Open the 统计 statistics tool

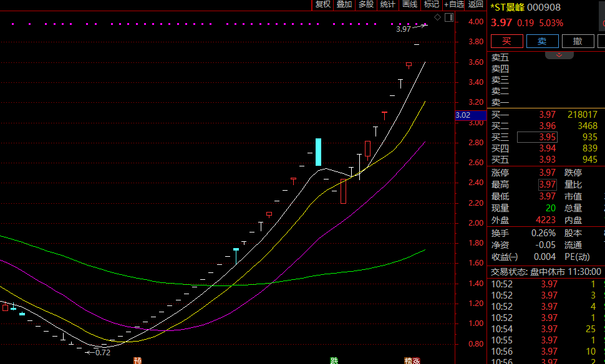[x=388, y=5]
